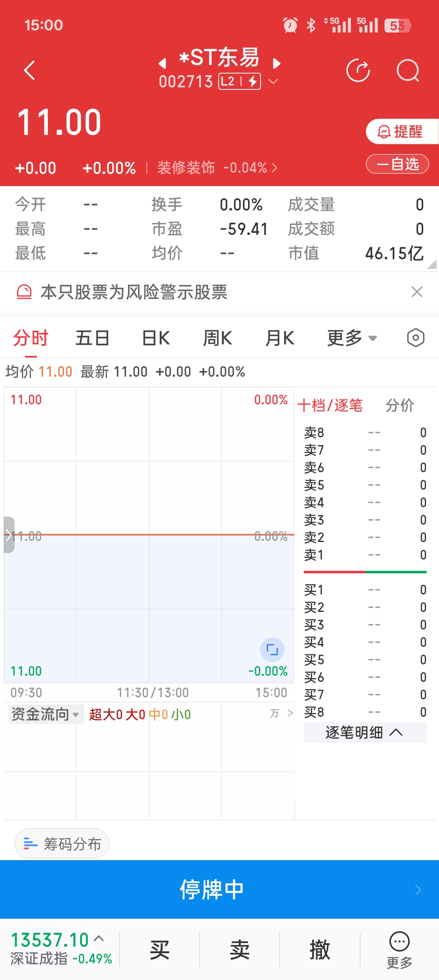Expand the quote details corner triangle
This screenshot has width=439, height=980.
432,265
